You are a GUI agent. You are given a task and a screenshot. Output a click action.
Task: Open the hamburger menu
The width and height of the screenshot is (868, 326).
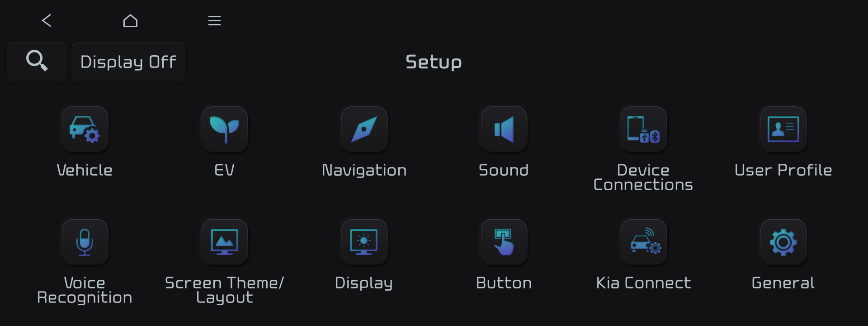tap(214, 20)
